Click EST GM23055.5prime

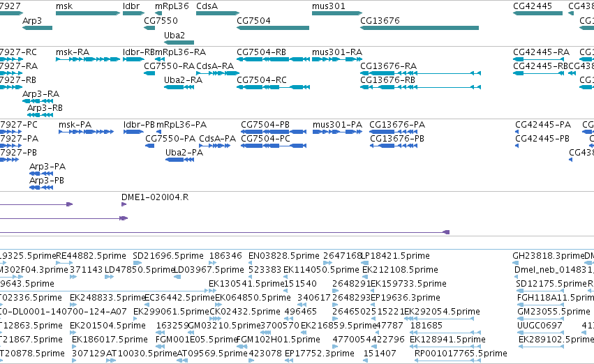tap(540, 319)
